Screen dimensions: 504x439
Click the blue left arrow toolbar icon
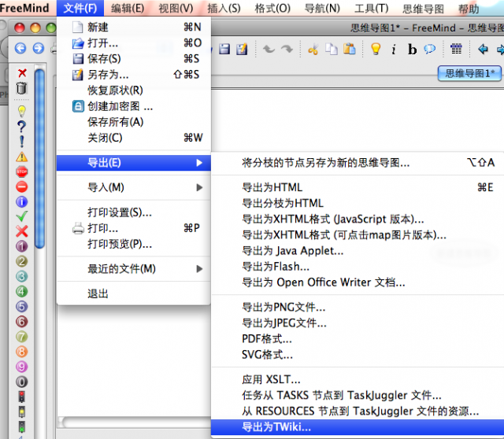483,49
